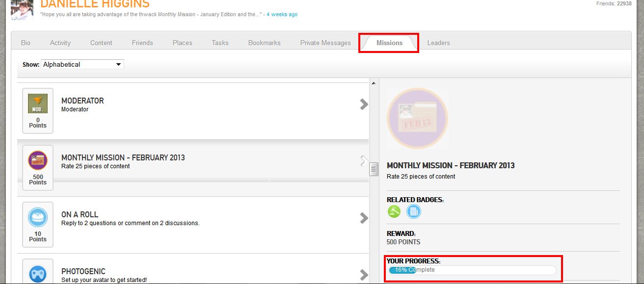The height and width of the screenshot is (284, 644).
Task: Click the On a Roll badge icon
Action: pyautogui.click(x=38, y=217)
